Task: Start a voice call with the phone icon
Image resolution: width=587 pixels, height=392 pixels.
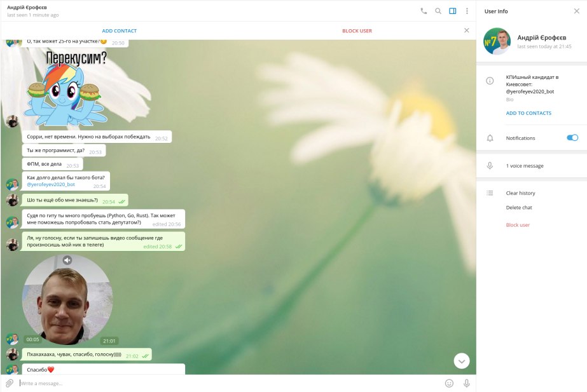Action: [424, 11]
